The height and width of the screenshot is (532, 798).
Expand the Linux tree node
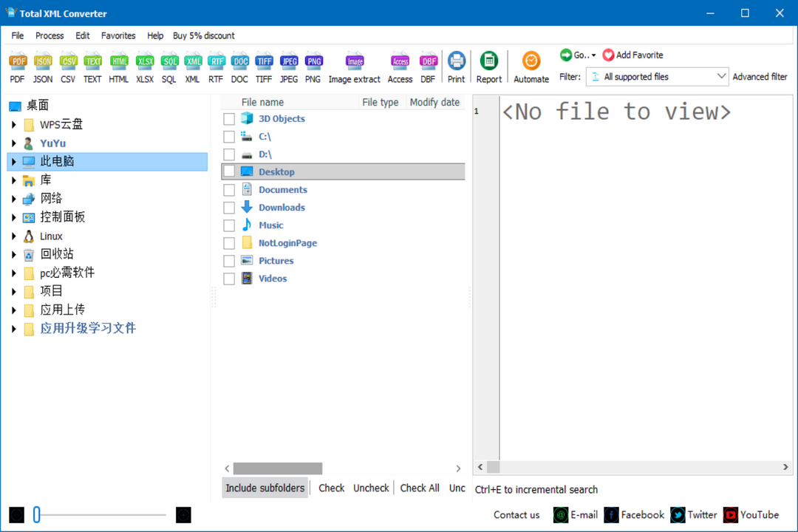[x=14, y=236]
